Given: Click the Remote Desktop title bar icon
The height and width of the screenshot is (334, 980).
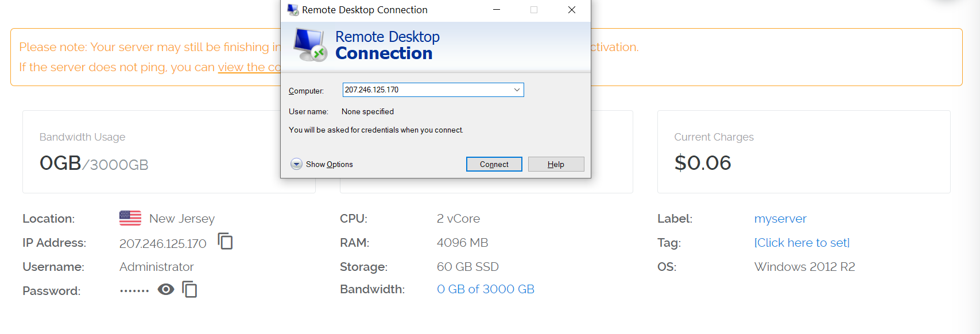Looking at the screenshot, I should coord(293,10).
